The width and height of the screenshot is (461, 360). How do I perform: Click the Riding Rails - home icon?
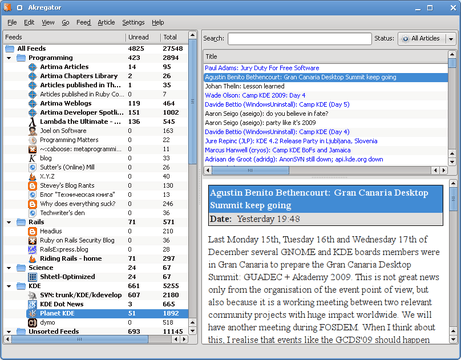click(32, 259)
